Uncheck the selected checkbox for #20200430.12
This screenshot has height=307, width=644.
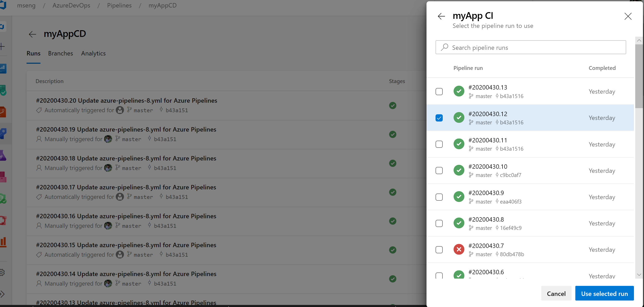click(439, 118)
